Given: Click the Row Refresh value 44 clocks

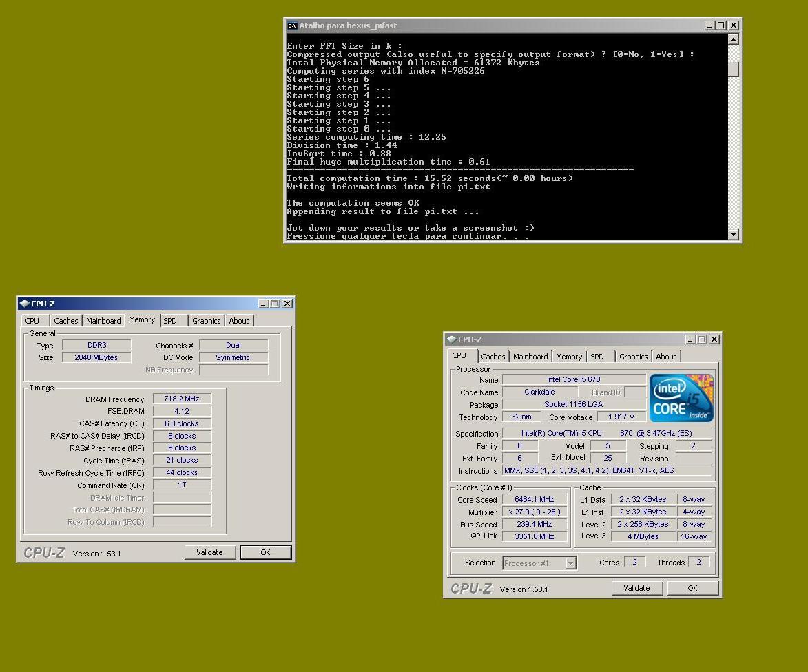Looking at the screenshot, I should coord(182,473).
